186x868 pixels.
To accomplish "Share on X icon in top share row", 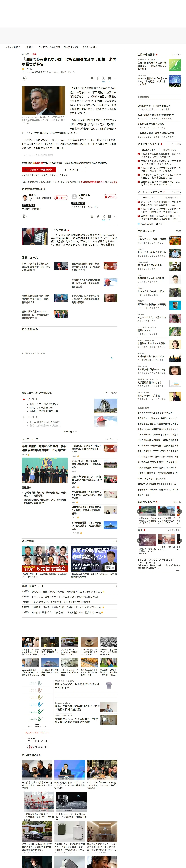I will [104, 78].
